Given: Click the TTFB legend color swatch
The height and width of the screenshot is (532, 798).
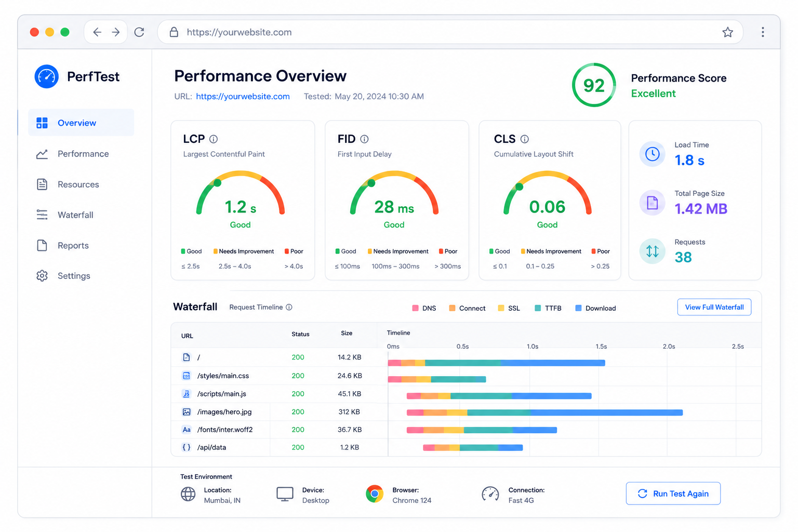Looking at the screenshot, I should click(x=538, y=308).
